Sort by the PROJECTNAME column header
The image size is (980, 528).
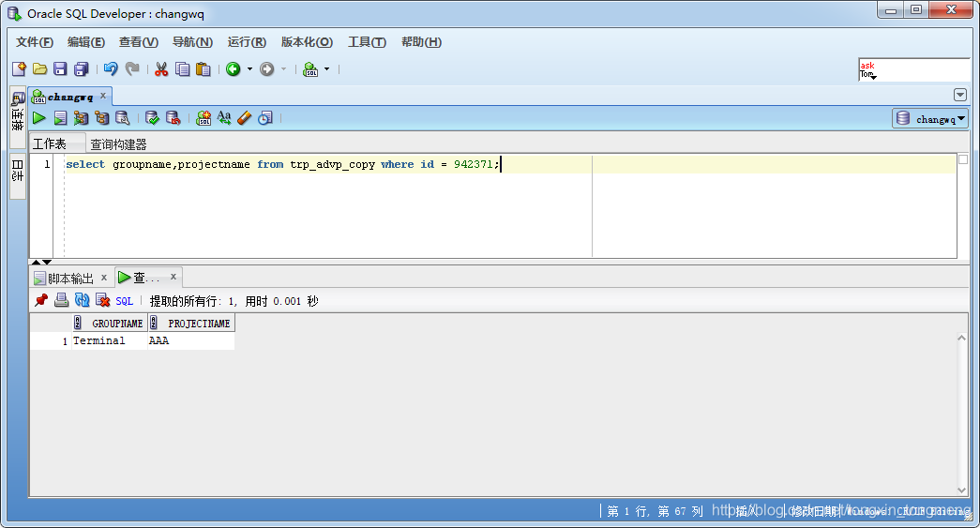191,323
